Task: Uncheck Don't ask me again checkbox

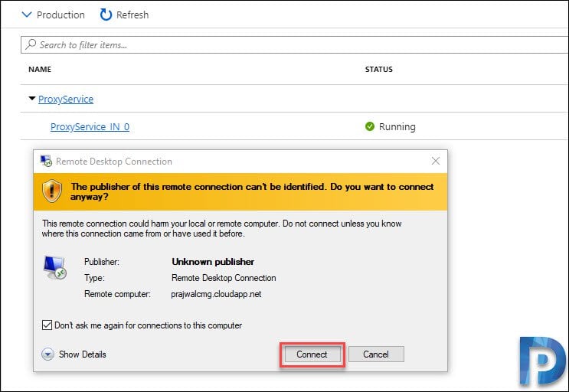Action: tap(47, 325)
